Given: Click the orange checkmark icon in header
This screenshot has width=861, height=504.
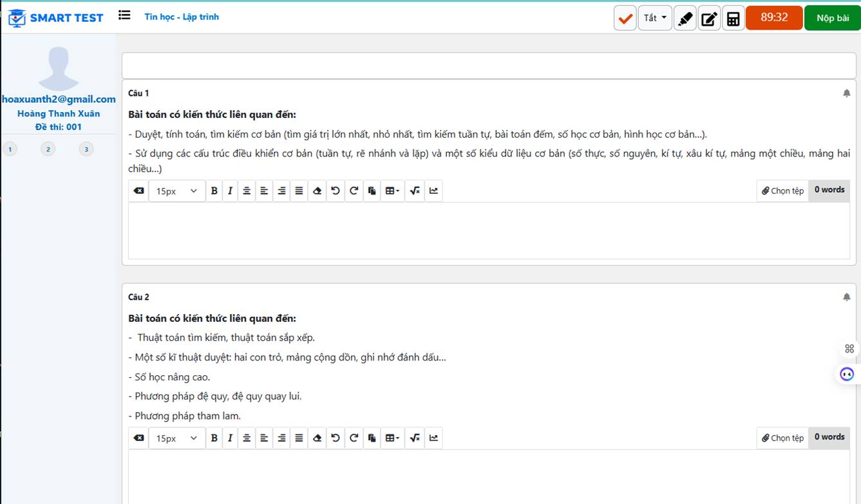Looking at the screenshot, I should click(x=625, y=18).
